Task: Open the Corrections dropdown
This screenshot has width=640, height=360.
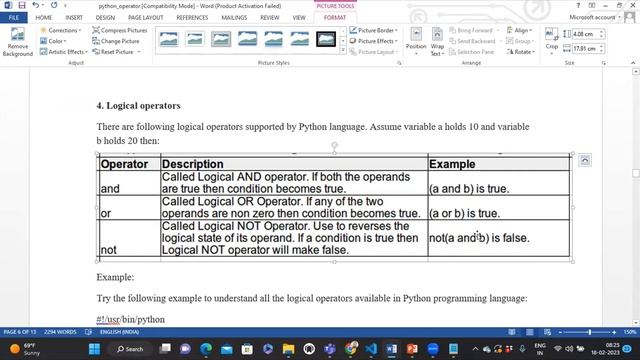Action: pyautogui.click(x=61, y=31)
